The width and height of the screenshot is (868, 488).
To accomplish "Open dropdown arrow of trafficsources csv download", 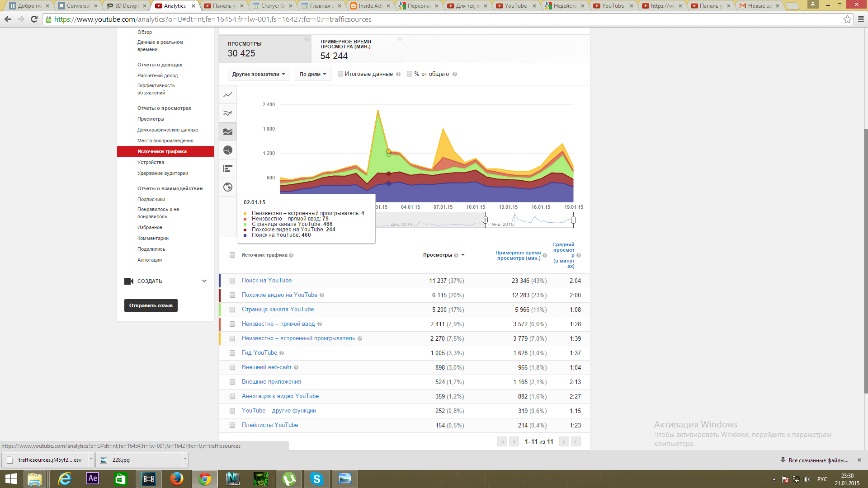I will [x=91, y=459].
